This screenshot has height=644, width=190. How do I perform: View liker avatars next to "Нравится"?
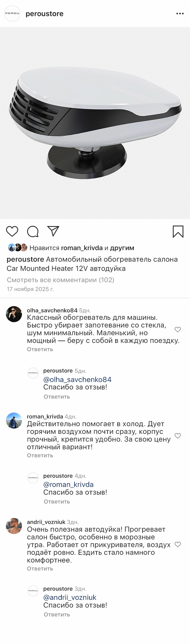[18, 247]
